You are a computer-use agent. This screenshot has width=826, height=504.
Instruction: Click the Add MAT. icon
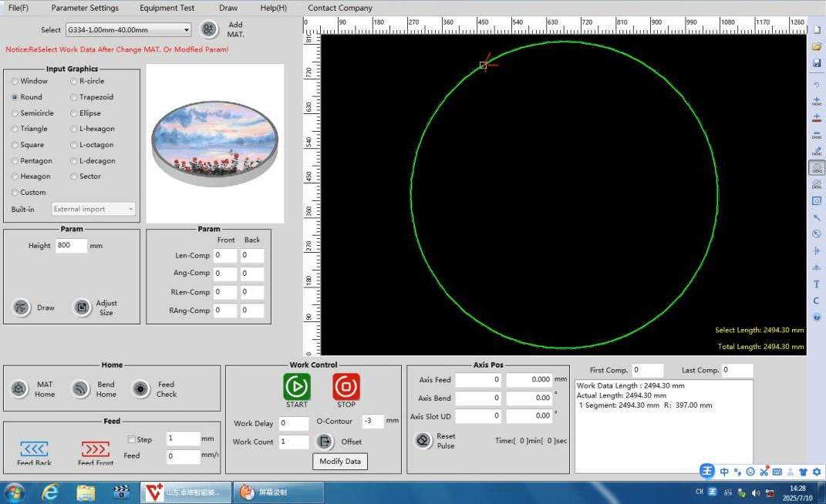pos(209,29)
